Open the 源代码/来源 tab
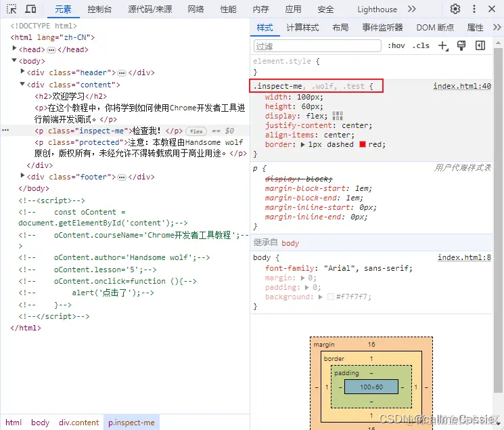 pyautogui.click(x=150, y=9)
